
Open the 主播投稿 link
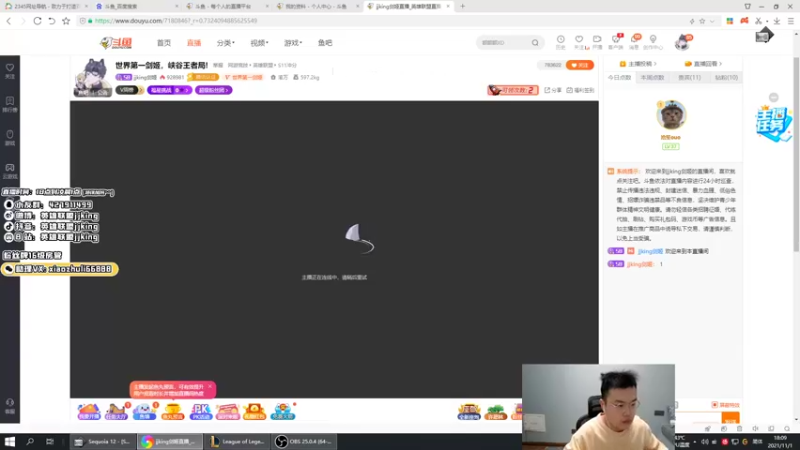638,64
